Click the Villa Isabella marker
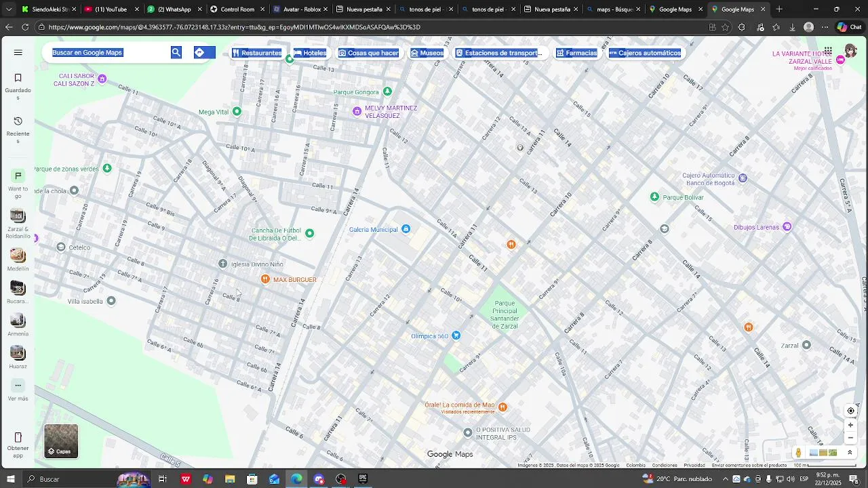The height and width of the screenshot is (488, 868). pos(111,301)
